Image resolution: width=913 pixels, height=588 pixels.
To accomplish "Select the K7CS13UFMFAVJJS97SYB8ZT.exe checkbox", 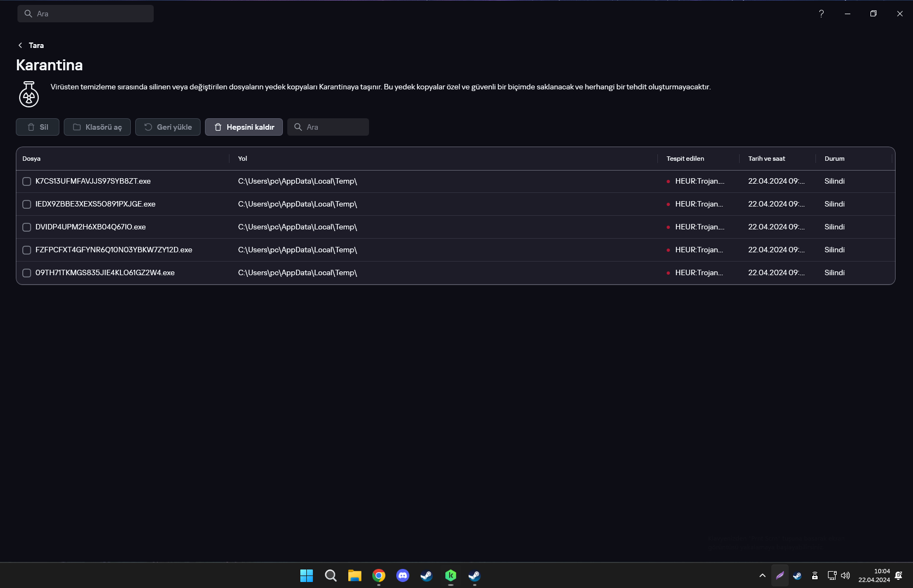I will [27, 181].
